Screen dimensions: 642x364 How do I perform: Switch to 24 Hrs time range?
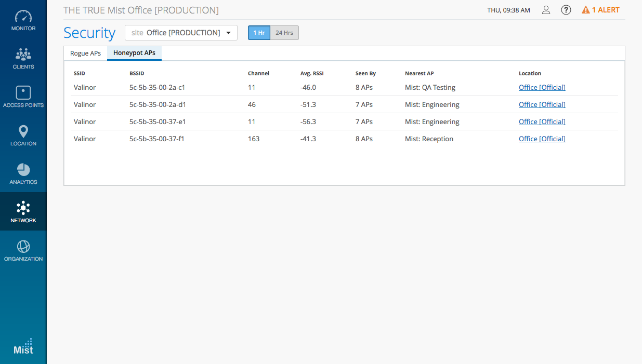pyautogui.click(x=284, y=33)
